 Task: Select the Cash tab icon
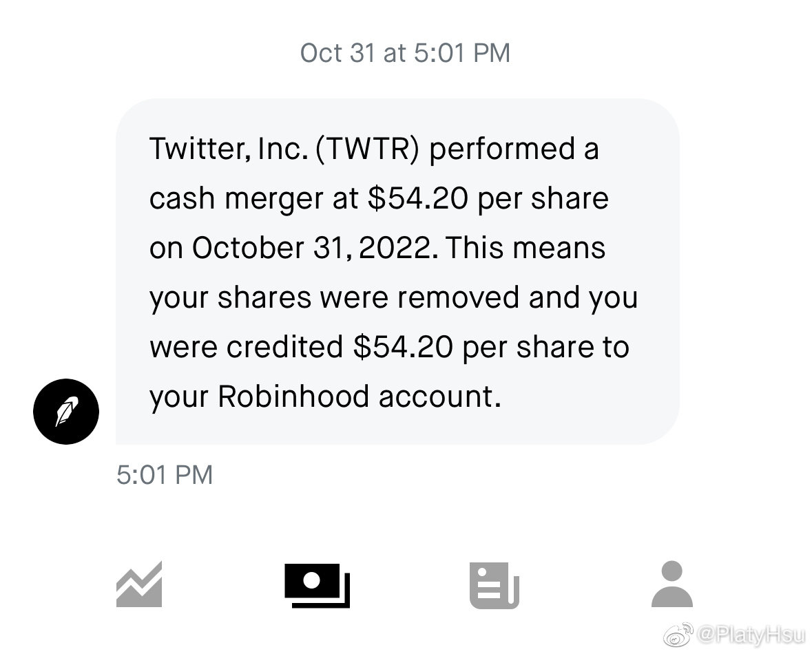point(317,584)
